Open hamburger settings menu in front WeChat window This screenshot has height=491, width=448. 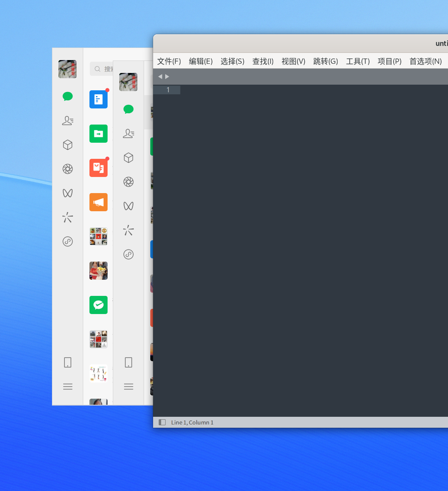129,387
